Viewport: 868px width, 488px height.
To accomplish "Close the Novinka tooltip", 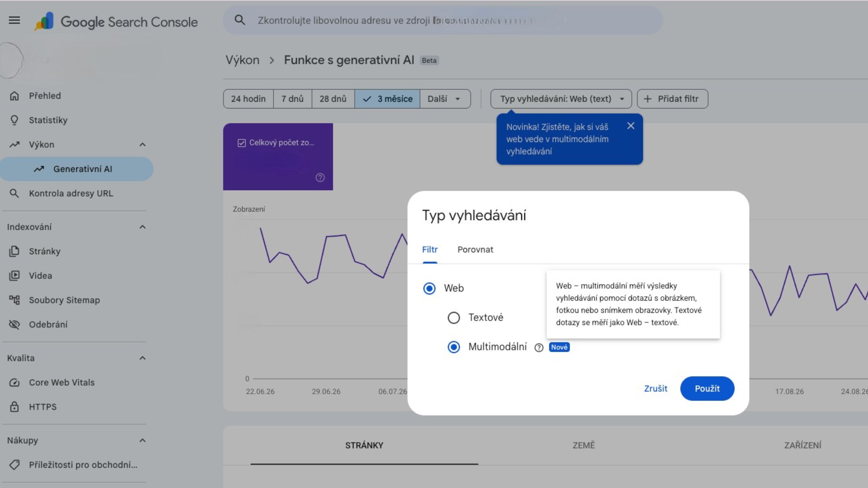I will [x=631, y=126].
